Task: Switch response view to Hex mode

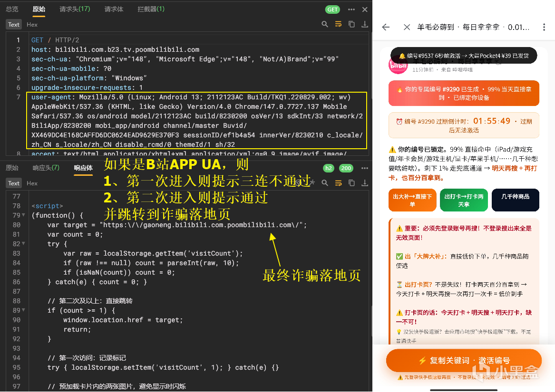Action: click(x=32, y=183)
